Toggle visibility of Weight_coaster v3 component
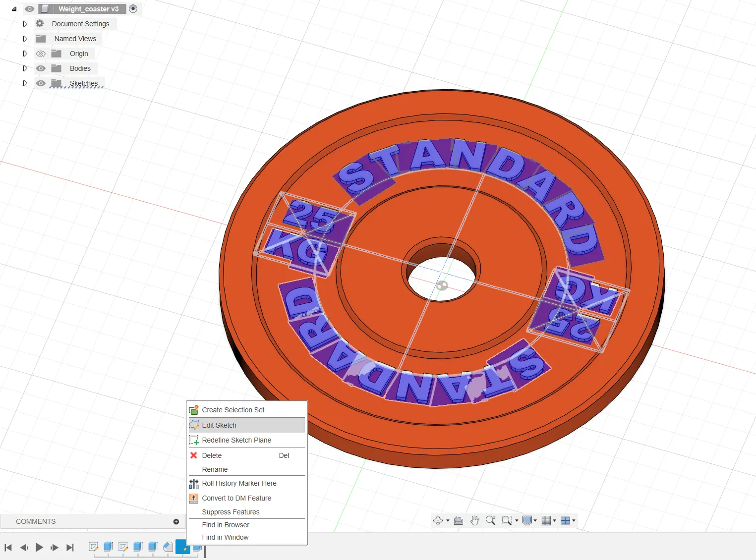This screenshot has height=560, width=756. click(x=30, y=9)
